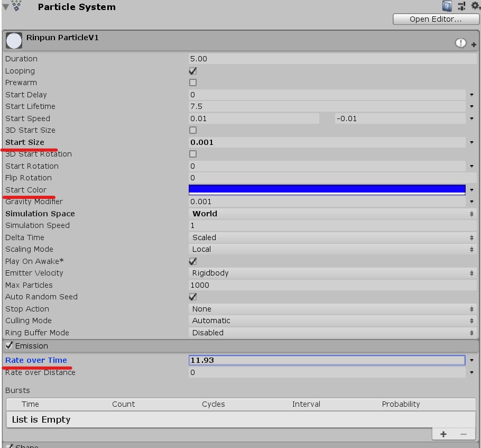Click the Start Rotation value field
Viewport: 481px width, 448px height.
[x=327, y=166]
